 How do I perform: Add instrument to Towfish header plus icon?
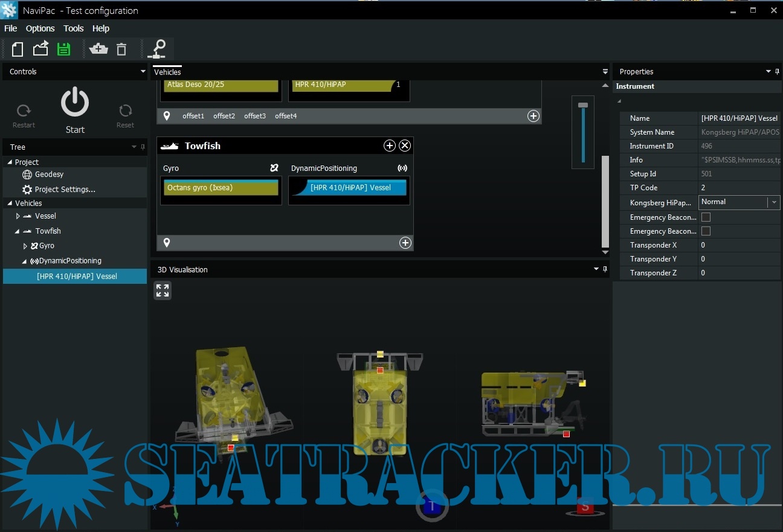click(x=390, y=146)
